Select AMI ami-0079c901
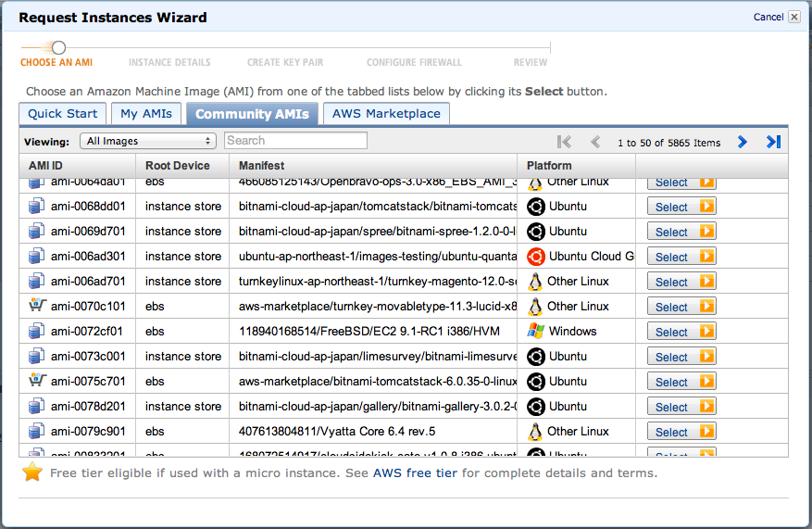 click(681, 431)
